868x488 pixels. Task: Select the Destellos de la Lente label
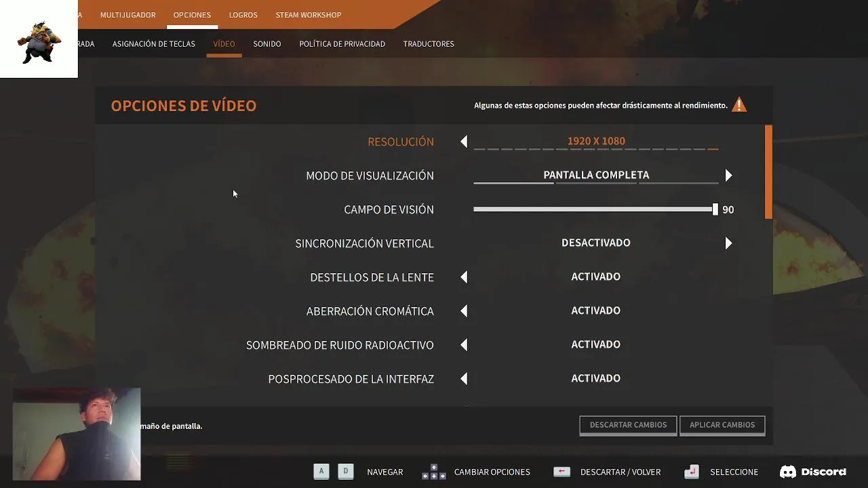click(372, 277)
